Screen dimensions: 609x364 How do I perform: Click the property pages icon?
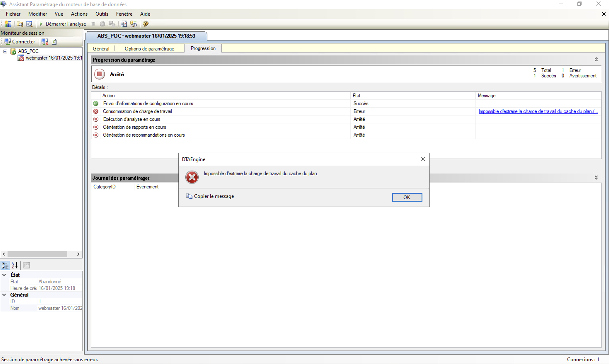[27, 265]
